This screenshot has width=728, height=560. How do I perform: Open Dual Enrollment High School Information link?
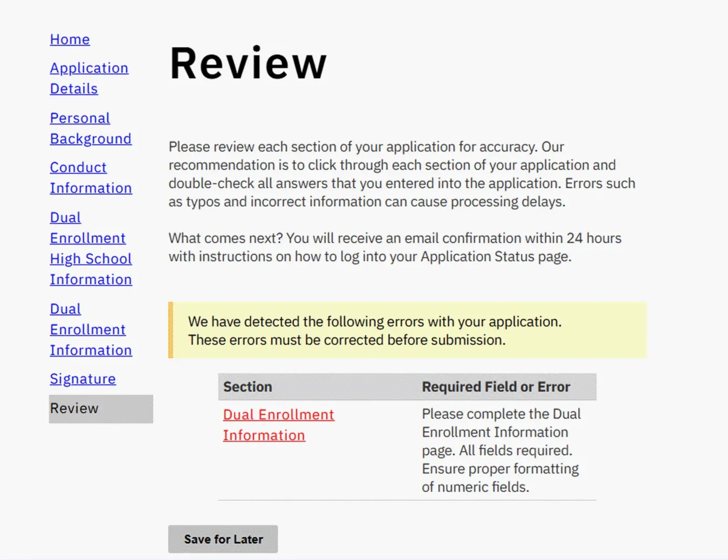[x=91, y=248]
